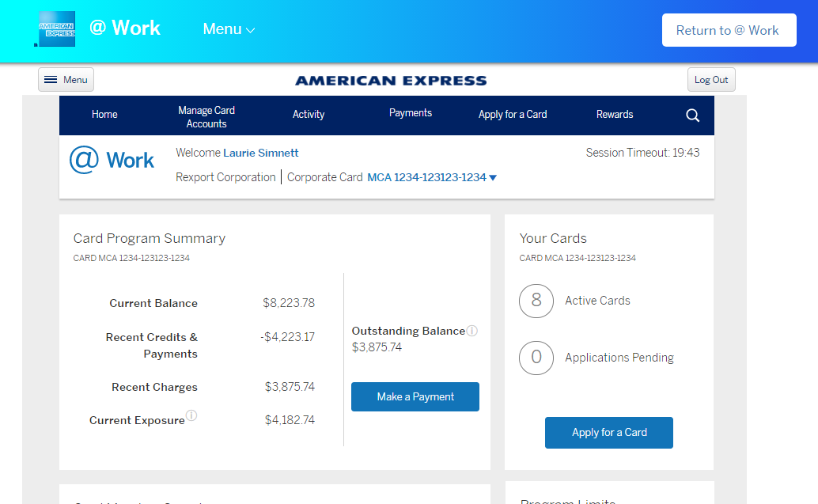Open the MCA 1234-123123-1234 account dropdown
The height and width of the screenshot is (504, 818).
pyautogui.click(x=432, y=177)
